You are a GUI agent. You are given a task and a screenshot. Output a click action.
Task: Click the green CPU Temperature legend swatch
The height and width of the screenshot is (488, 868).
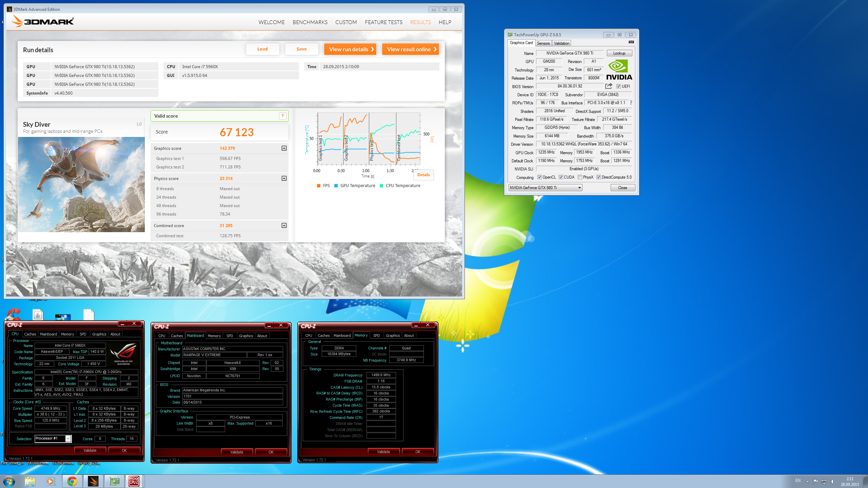coord(381,186)
